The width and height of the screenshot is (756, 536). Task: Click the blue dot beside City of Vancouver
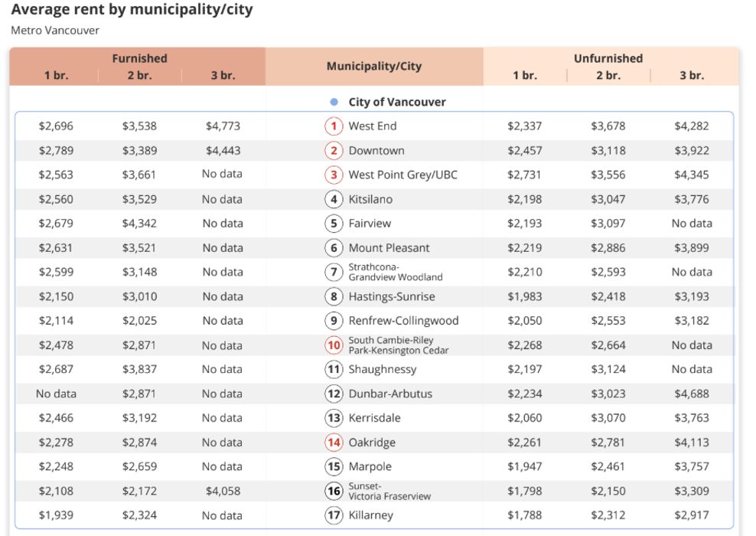point(334,102)
